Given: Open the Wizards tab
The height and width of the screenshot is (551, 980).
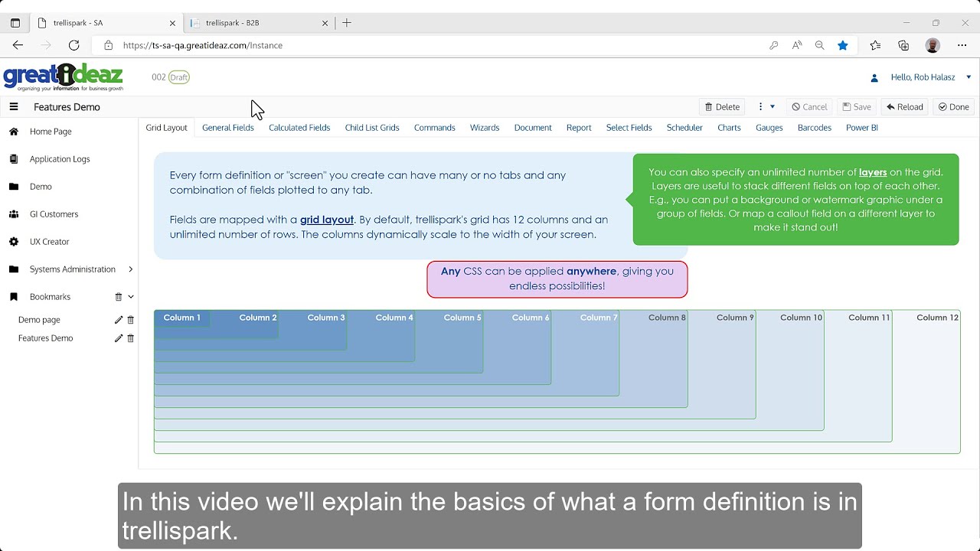Looking at the screenshot, I should click(x=485, y=128).
